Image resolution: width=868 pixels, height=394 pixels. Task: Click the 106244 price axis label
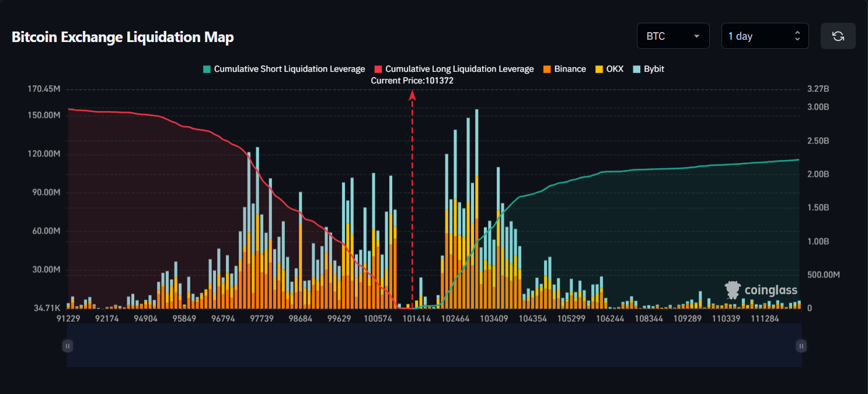(x=609, y=319)
